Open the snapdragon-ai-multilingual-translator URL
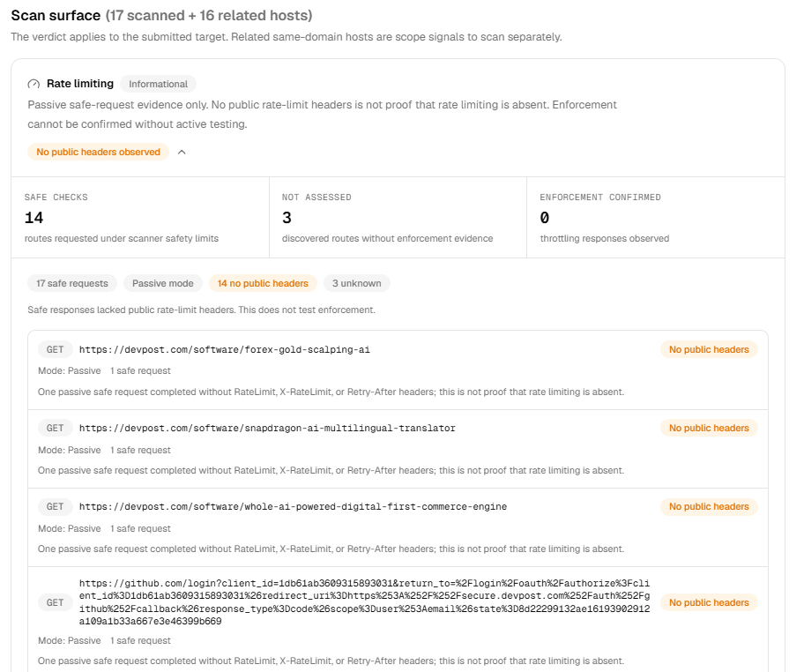The height and width of the screenshot is (672, 804). point(267,429)
